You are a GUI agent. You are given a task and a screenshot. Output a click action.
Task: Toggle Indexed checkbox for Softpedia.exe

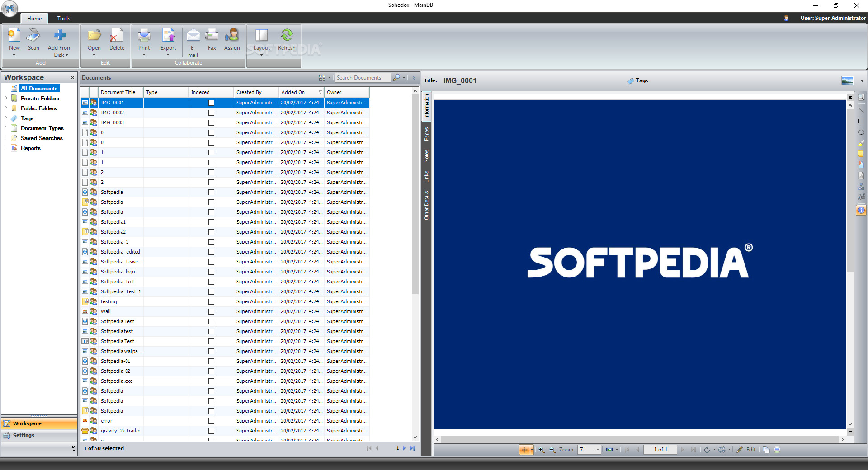(211, 381)
